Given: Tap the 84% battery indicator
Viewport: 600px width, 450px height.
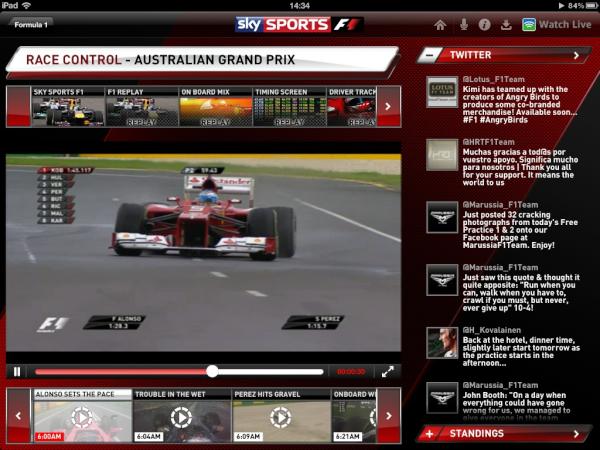Looking at the screenshot, I should pyautogui.click(x=582, y=5).
